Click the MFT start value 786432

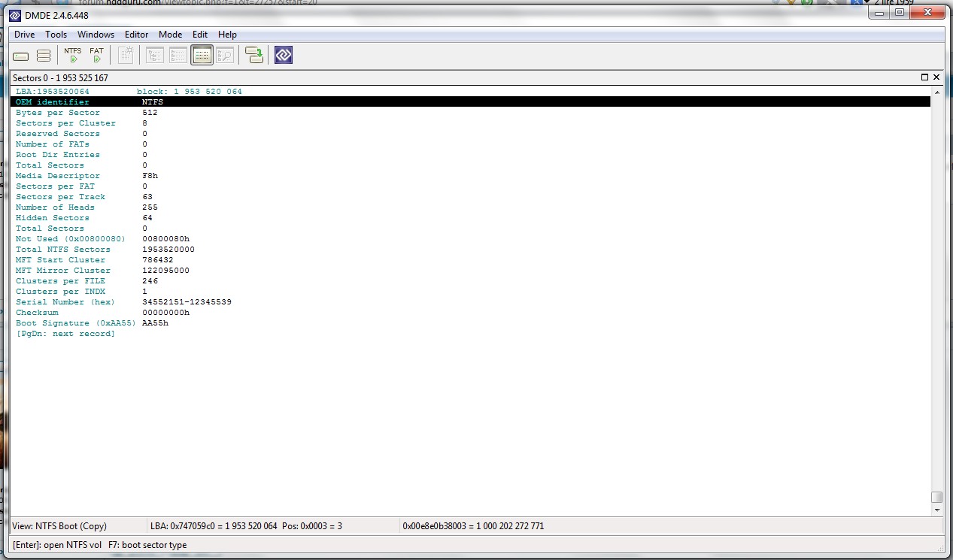158,260
